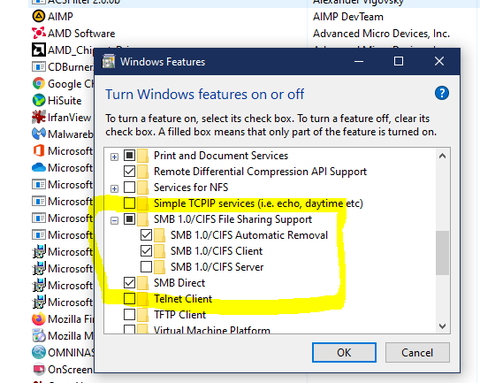Select the OneDrive cloud icon
This screenshot has height=383, width=480.
39,167
